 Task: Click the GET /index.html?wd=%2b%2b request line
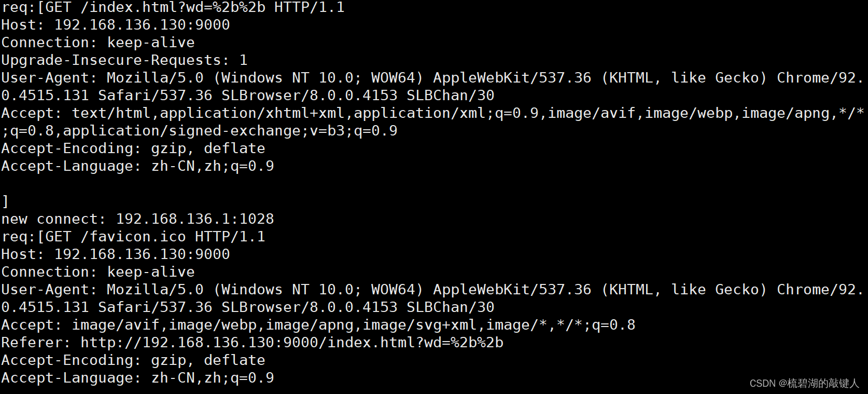click(x=173, y=7)
